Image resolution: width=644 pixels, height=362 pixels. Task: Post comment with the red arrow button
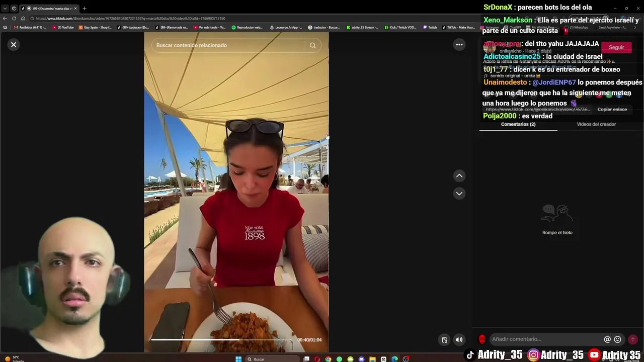pyautogui.click(x=633, y=339)
